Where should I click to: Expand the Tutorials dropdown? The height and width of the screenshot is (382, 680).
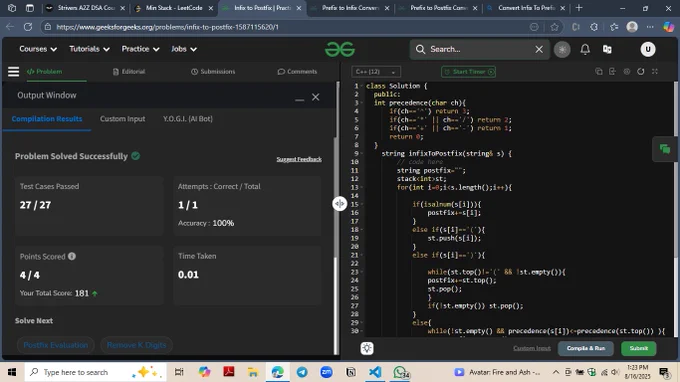tap(89, 49)
